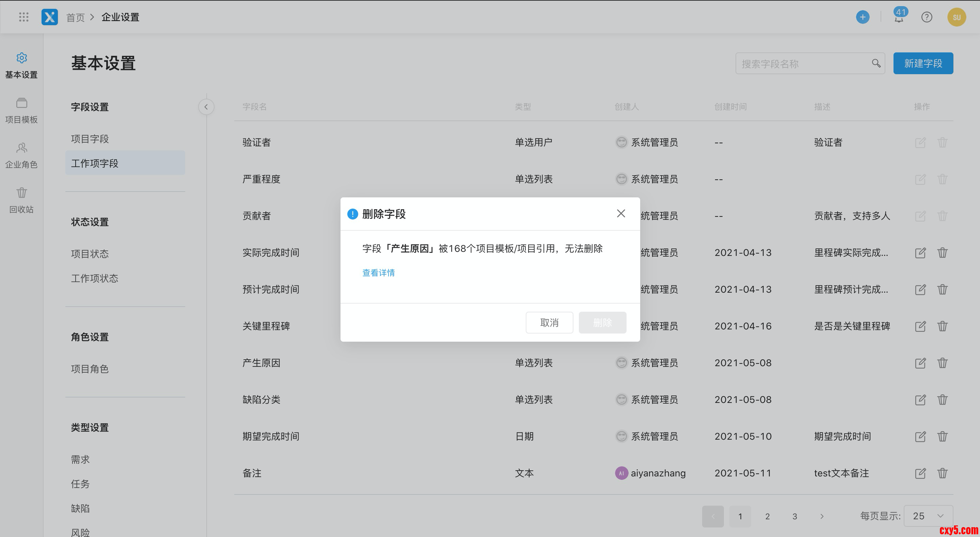980x537 pixels.
Task: Select 项目字段 in the settings menu
Action: pyautogui.click(x=90, y=139)
